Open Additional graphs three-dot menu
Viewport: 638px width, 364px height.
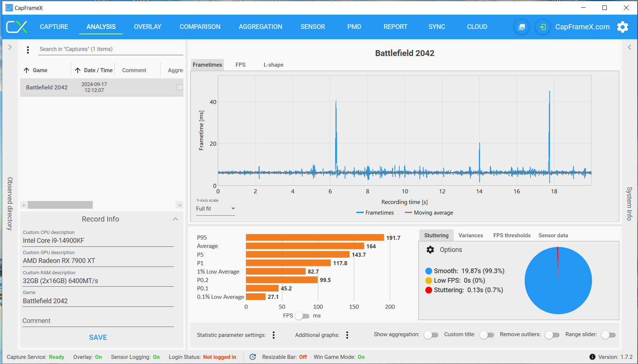click(x=347, y=335)
